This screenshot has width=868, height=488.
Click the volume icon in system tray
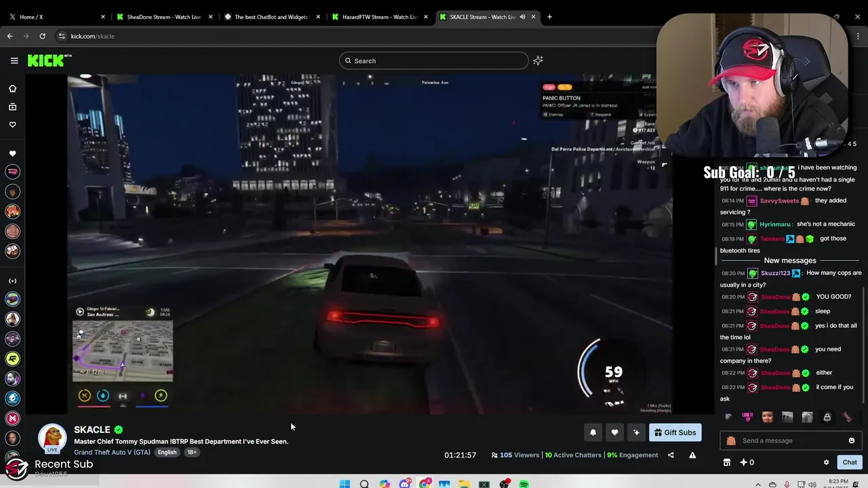click(x=814, y=484)
